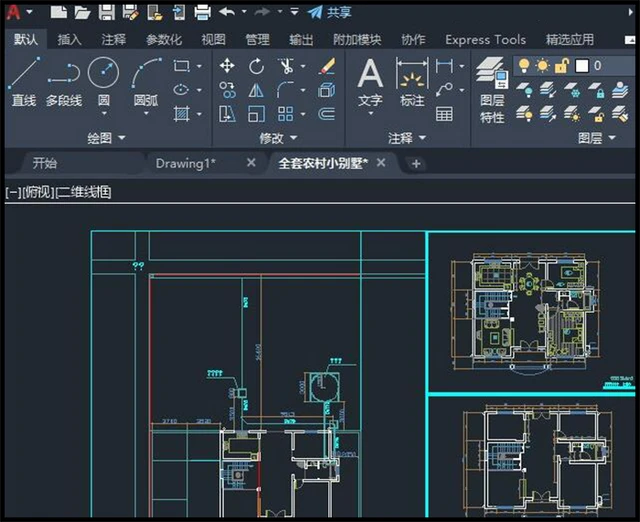Open the Drawing1* document tab
Screen dimensions: 640x522
click(185, 163)
